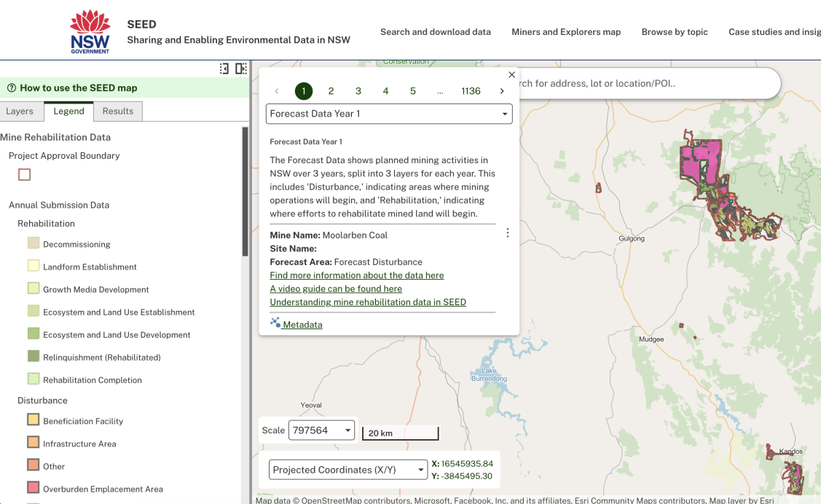The height and width of the screenshot is (504, 821).
Task: Click the Relinquishment (Rehabilitated) swatch
Action: 34,356
